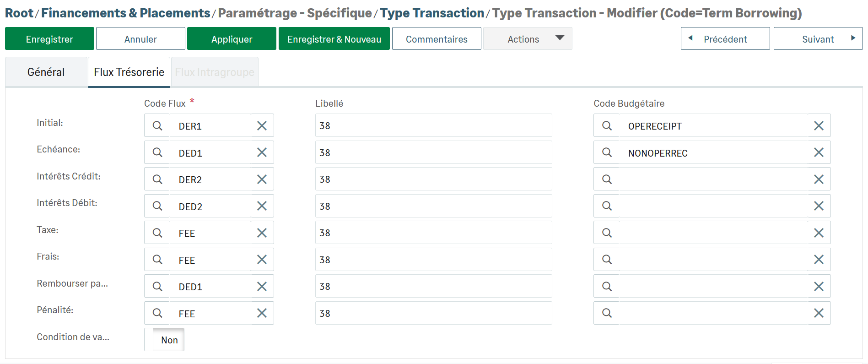Viewport: 868px width, 364px height.
Task: Switch to the Général tab
Action: coord(46,72)
